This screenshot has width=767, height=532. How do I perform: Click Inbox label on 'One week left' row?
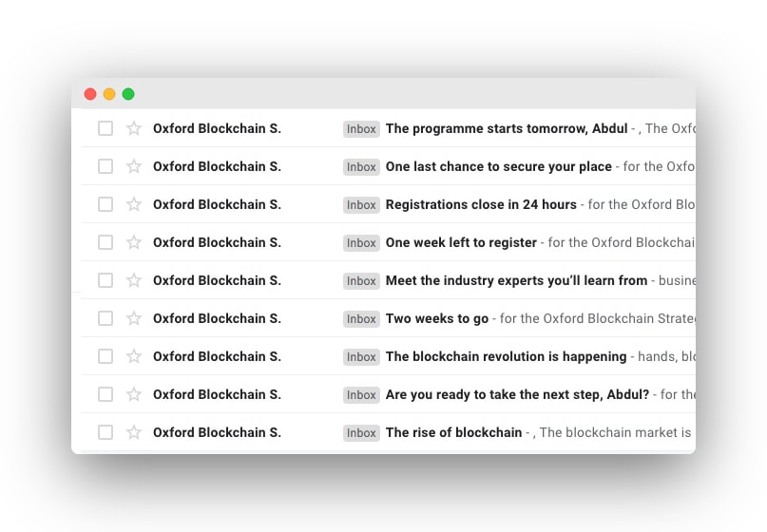(x=361, y=243)
